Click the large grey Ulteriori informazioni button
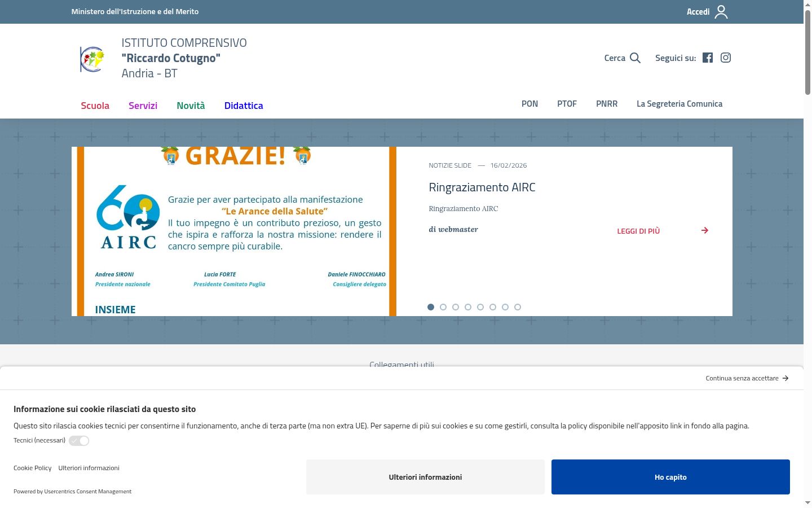 click(425, 477)
